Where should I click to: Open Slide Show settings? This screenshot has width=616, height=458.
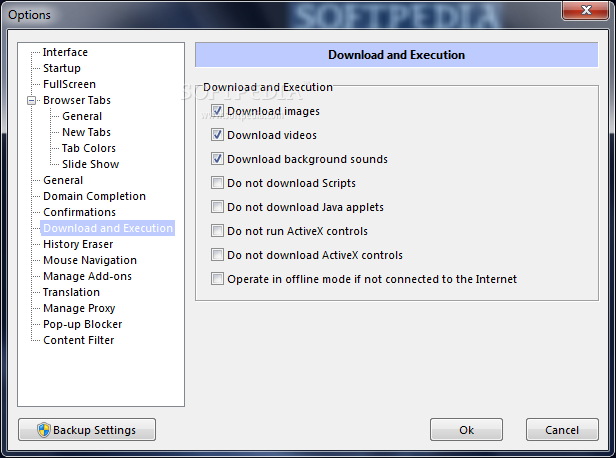[x=90, y=164]
